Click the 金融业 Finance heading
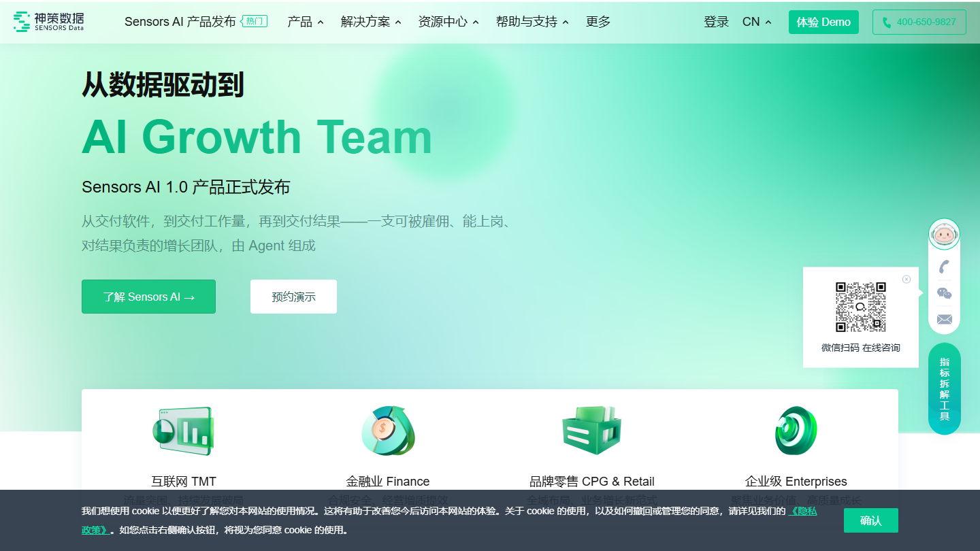 388,482
